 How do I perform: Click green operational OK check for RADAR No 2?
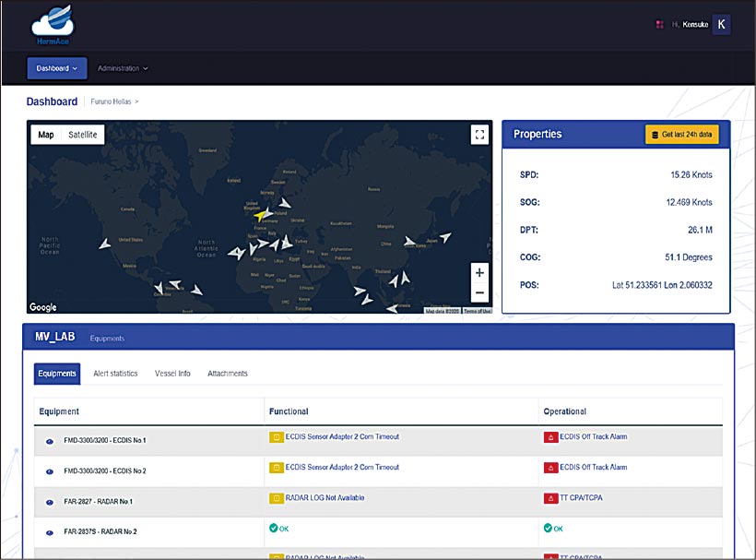click(x=548, y=528)
